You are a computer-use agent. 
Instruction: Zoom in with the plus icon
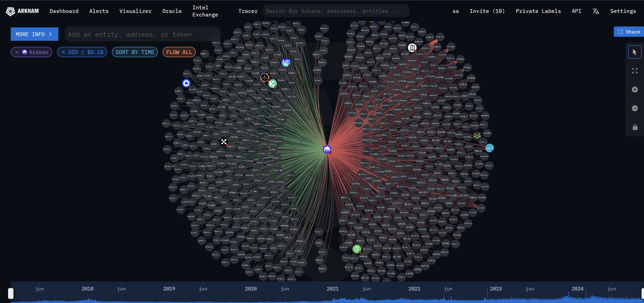tap(634, 89)
